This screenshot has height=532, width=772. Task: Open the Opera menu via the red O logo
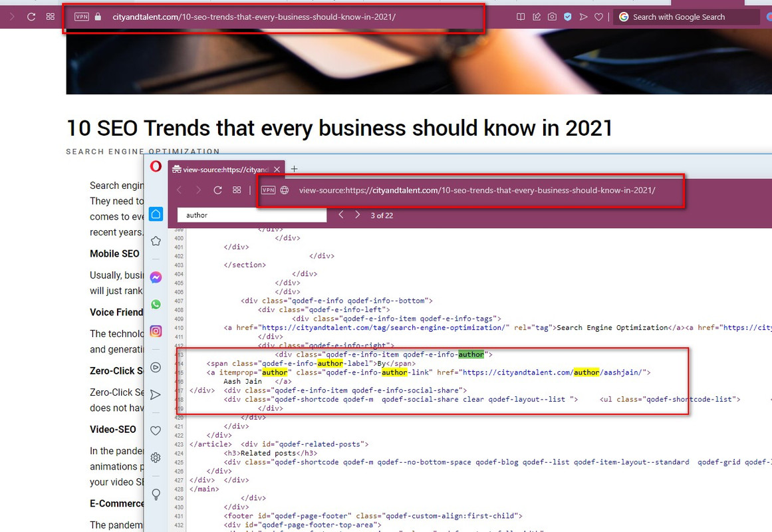156,166
